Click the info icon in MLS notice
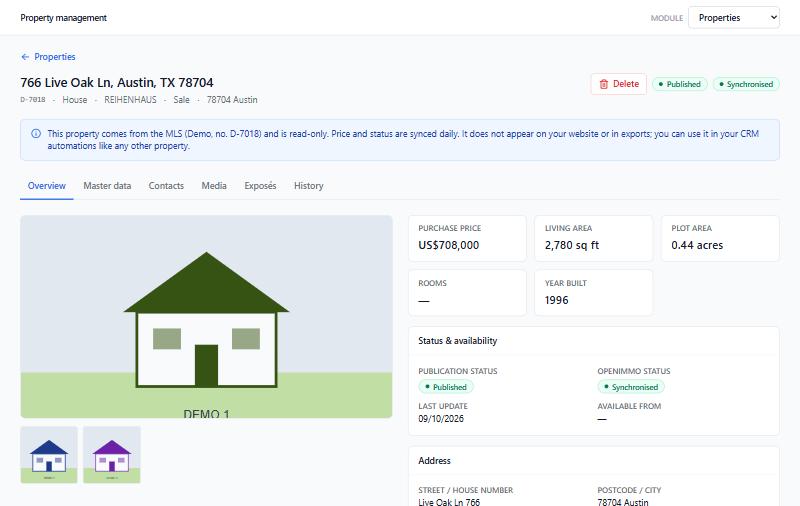Image resolution: width=800 pixels, height=506 pixels. (x=36, y=134)
